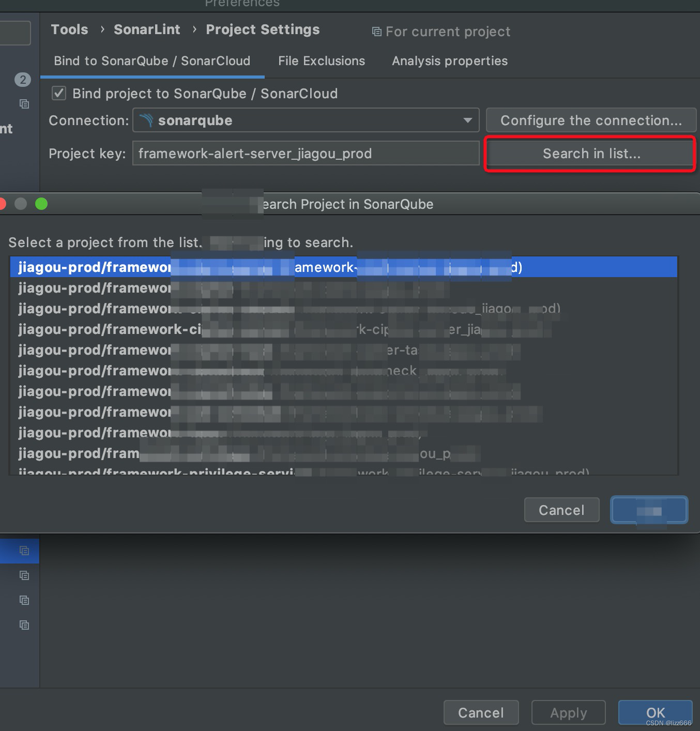Click the "2" badge in the left sidebar
This screenshot has width=700, height=731.
point(23,80)
